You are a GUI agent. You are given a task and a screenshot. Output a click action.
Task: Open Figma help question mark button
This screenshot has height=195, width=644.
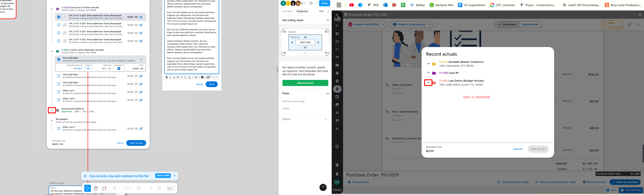tap(323, 187)
